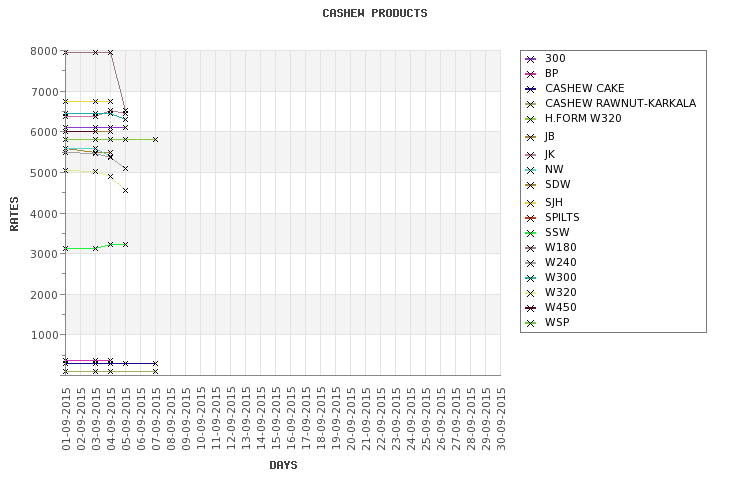Click the 01-09-2015 date label

tap(66, 419)
